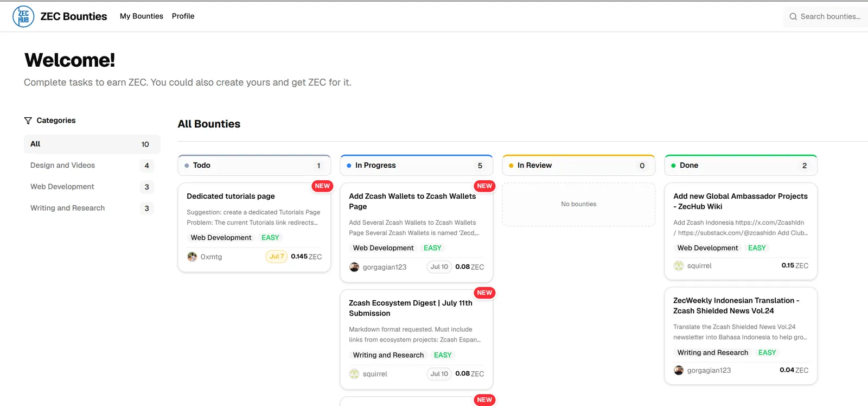868x406 pixels.
Task: Click the Todo column status dot
Action: pyautogui.click(x=187, y=166)
